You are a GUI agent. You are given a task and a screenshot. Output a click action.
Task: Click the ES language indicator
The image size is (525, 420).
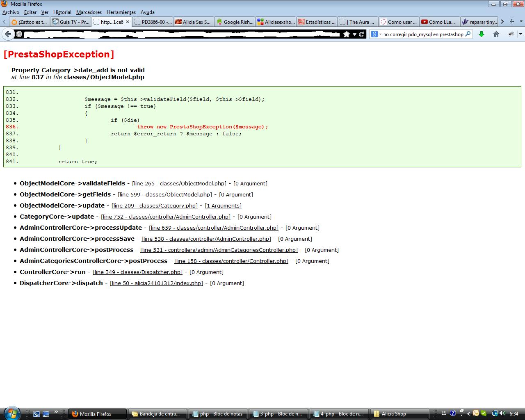click(444, 413)
